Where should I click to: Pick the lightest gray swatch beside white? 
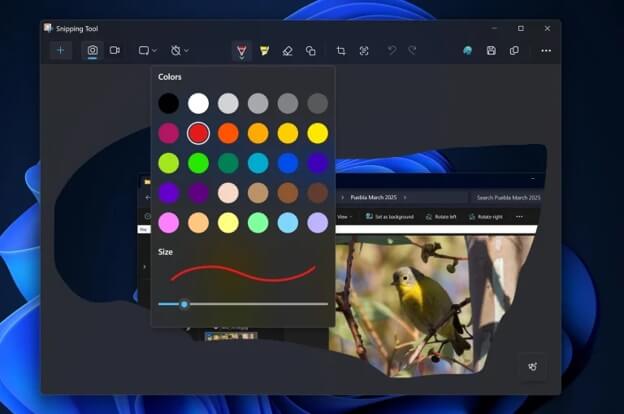228,103
